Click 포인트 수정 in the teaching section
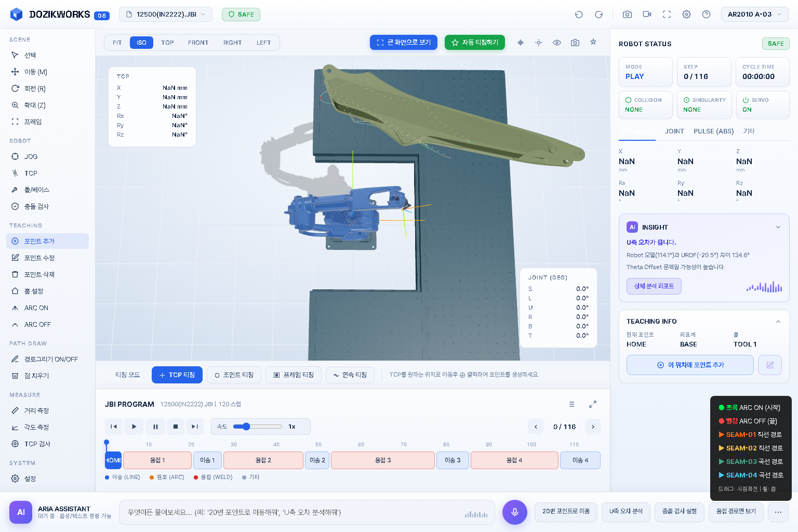 coord(47,258)
